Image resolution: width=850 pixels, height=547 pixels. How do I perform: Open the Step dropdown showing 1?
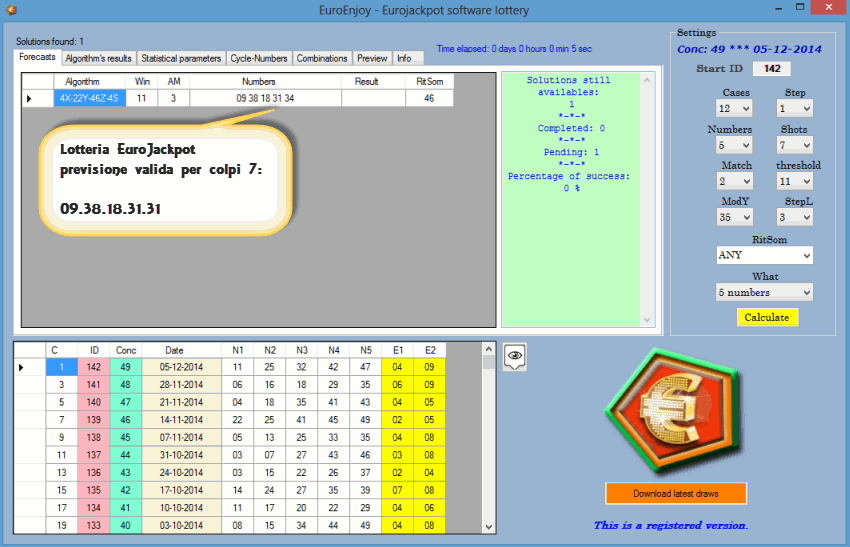(794, 108)
